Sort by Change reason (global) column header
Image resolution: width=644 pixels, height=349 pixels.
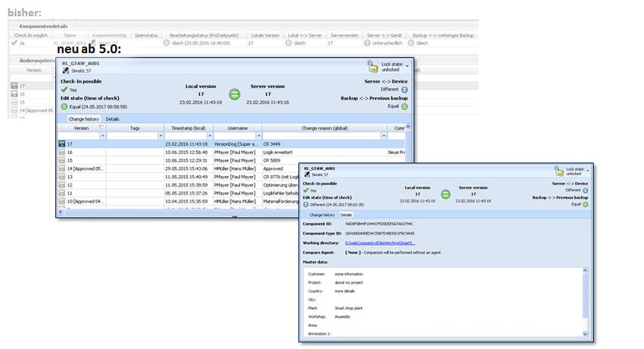[x=326, y=128]
